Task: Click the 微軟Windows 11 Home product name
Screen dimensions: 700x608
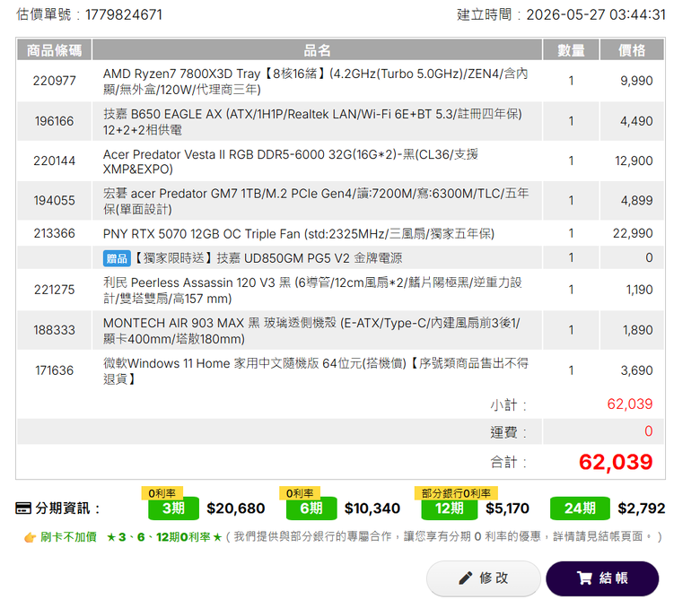Action: click(x=316, y=370)
